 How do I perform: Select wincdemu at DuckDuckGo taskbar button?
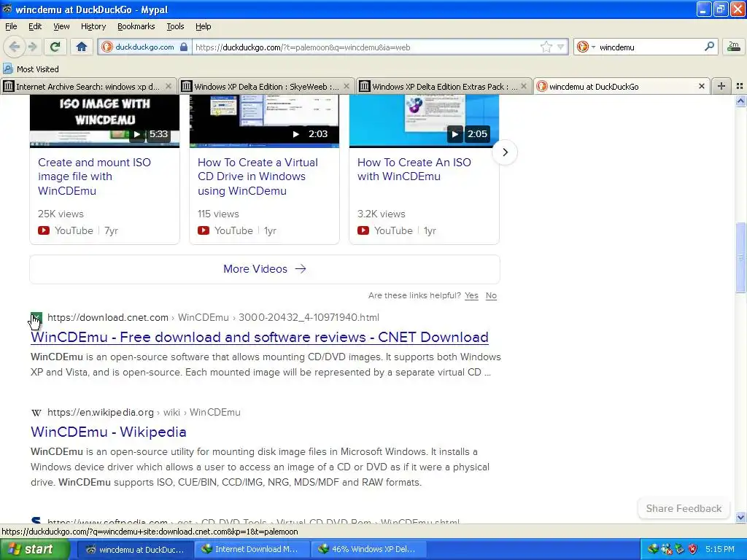[x=135, y=549]
